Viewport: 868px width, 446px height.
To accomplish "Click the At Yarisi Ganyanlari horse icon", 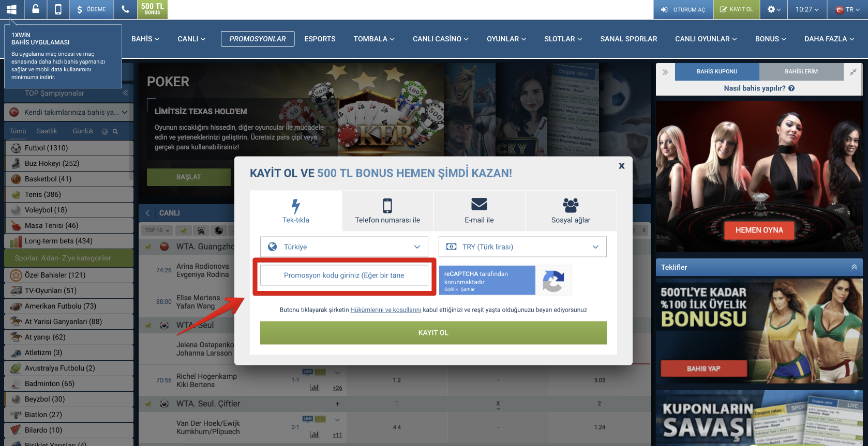I will point(16,321).
